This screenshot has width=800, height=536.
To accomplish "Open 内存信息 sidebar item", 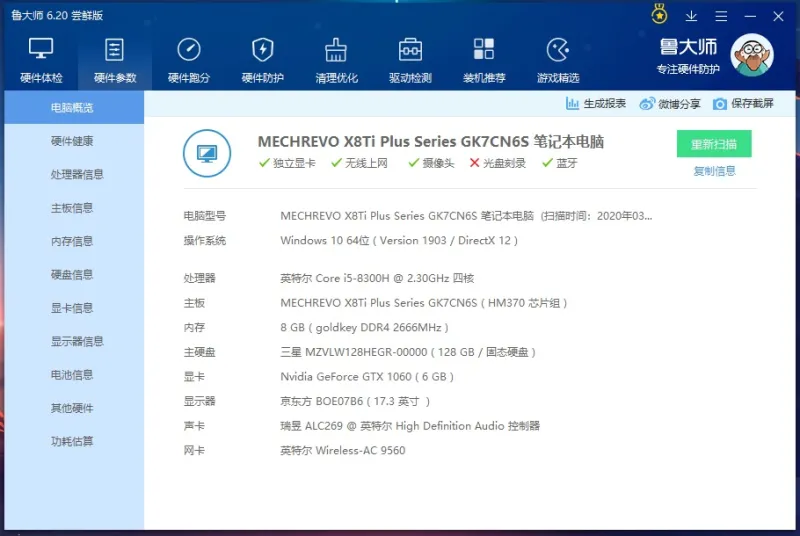I will 74,241.
